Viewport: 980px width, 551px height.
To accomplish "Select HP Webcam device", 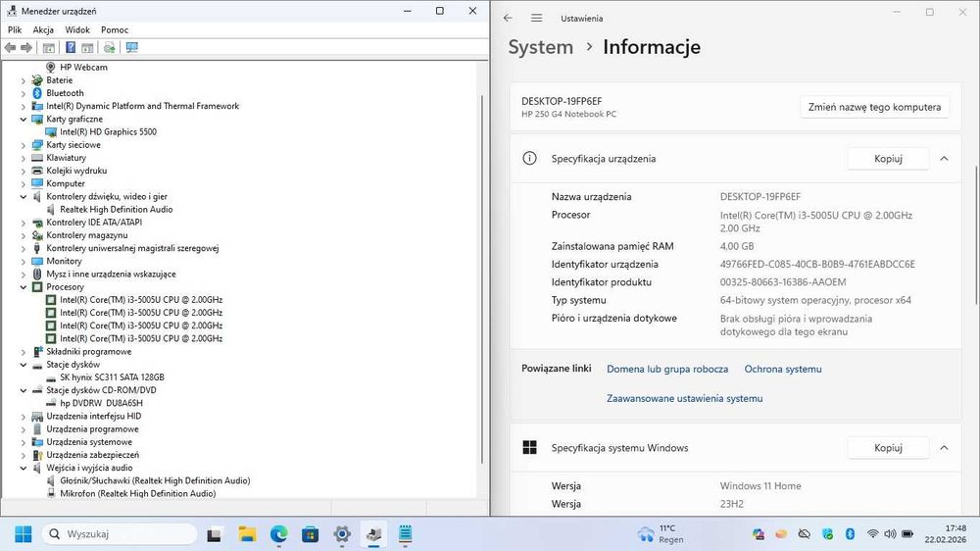I will point(83,68).
